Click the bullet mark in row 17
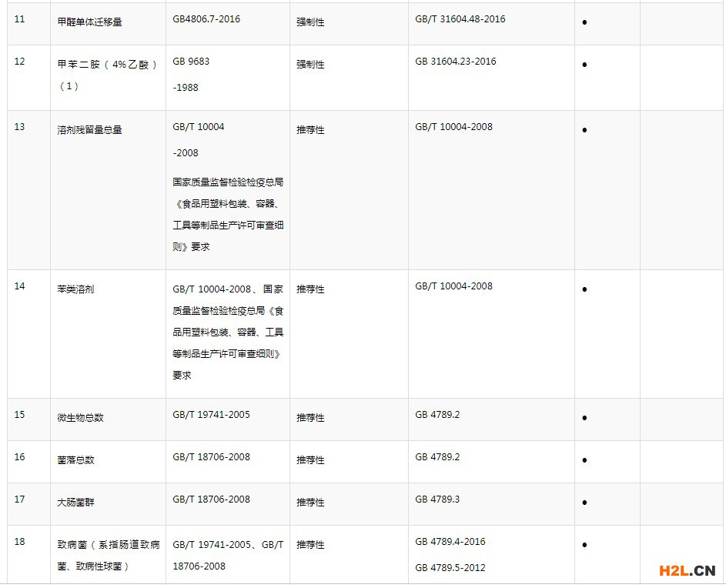This screenshot has height=588, width=726. coord(584,503)
